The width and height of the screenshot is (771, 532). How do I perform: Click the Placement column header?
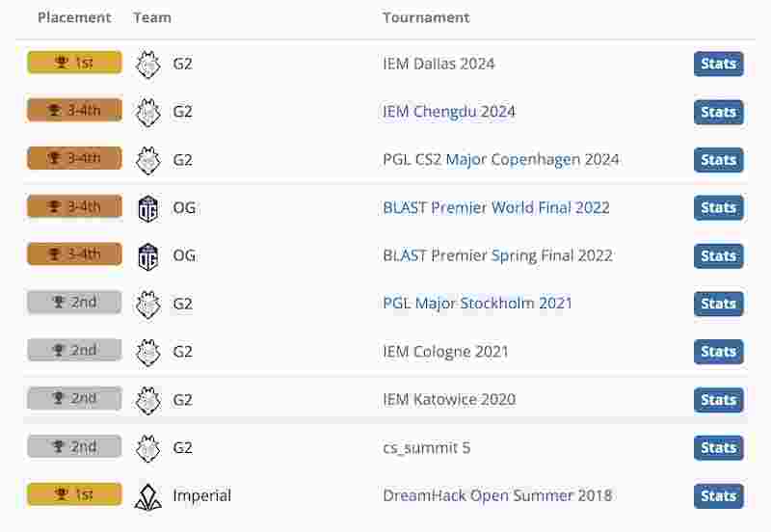pyautogui.click(x=74, y=17)
